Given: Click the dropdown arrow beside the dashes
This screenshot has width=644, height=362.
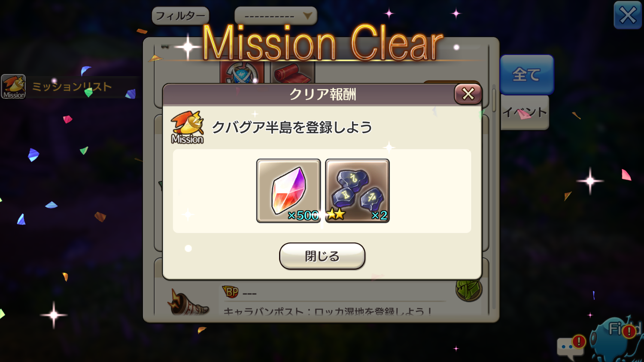Looking at the screenshot, I should 307,16.
